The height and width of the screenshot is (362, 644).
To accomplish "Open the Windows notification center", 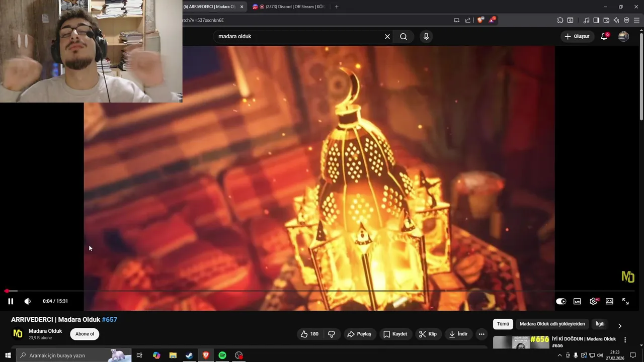I will point(633,355).
